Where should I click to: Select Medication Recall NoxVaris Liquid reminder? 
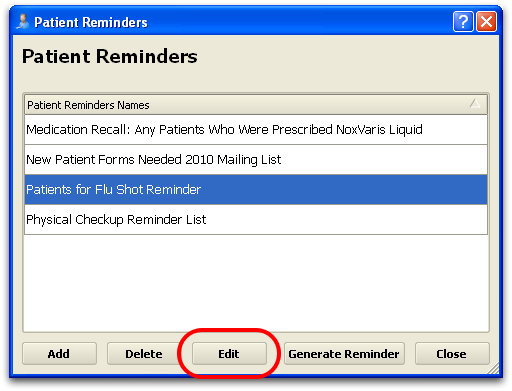coord(256,130)
